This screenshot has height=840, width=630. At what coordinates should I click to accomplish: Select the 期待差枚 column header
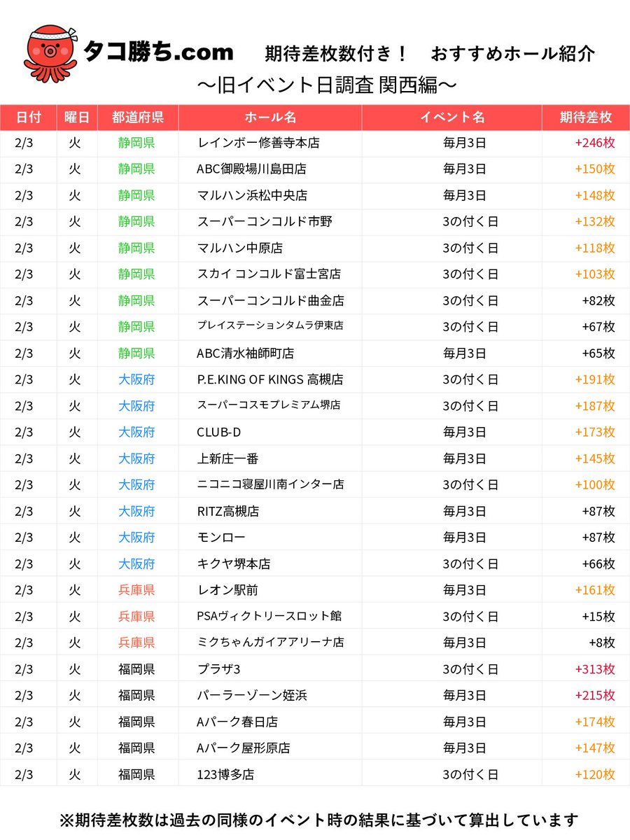point(586,117)
